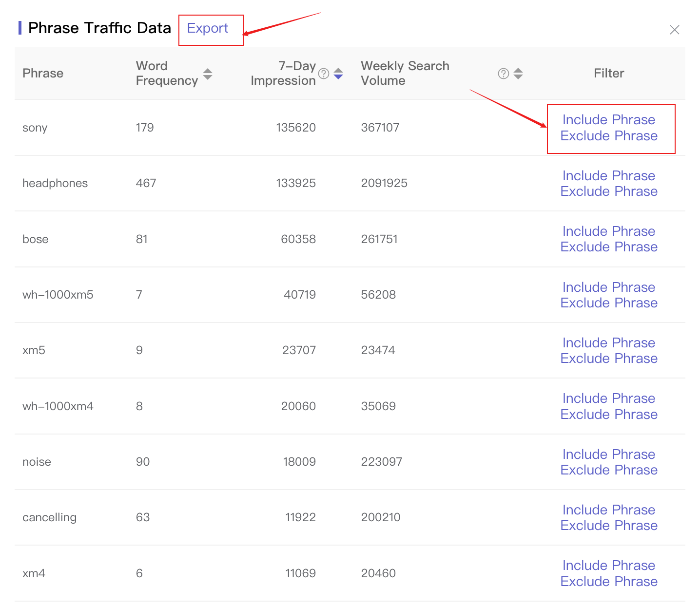Image resolution: width=700 pixels, height=606 pixels.
Task: Include the phrase 'noise'
Action: click(608, 454)
